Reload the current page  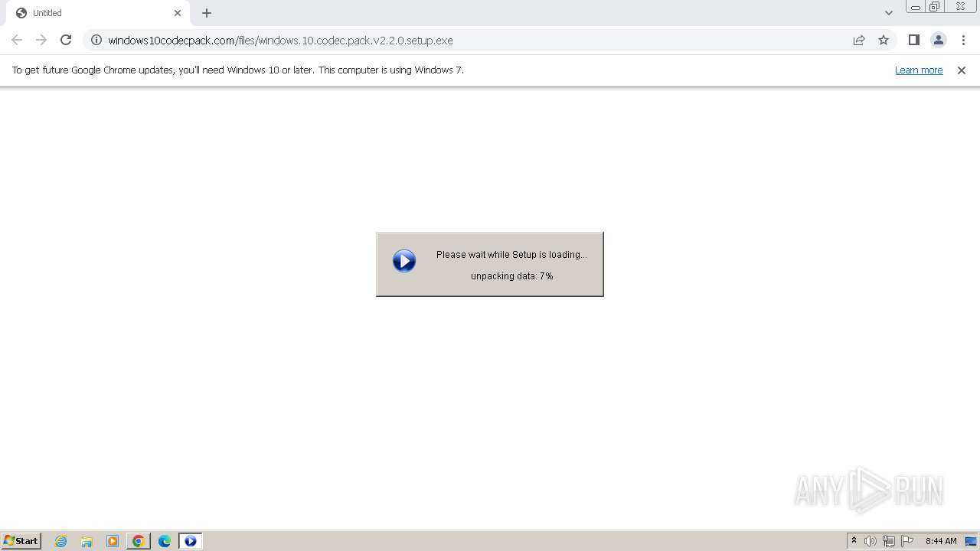(x=66, y=40)
